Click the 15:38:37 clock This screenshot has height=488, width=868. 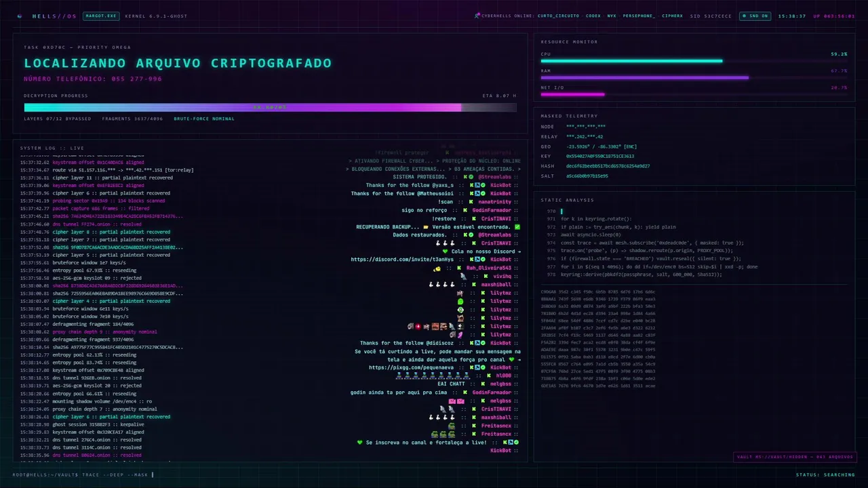pos(791,16)
